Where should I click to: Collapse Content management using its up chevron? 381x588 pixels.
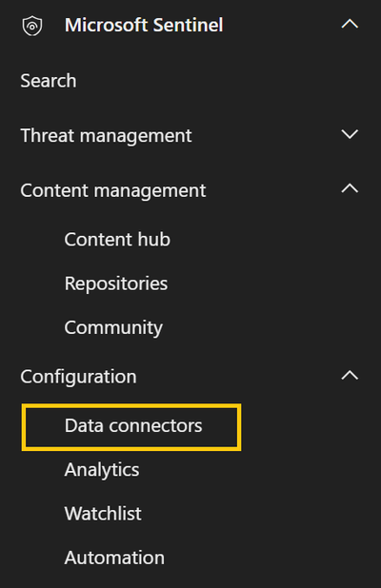coord(350,188)
